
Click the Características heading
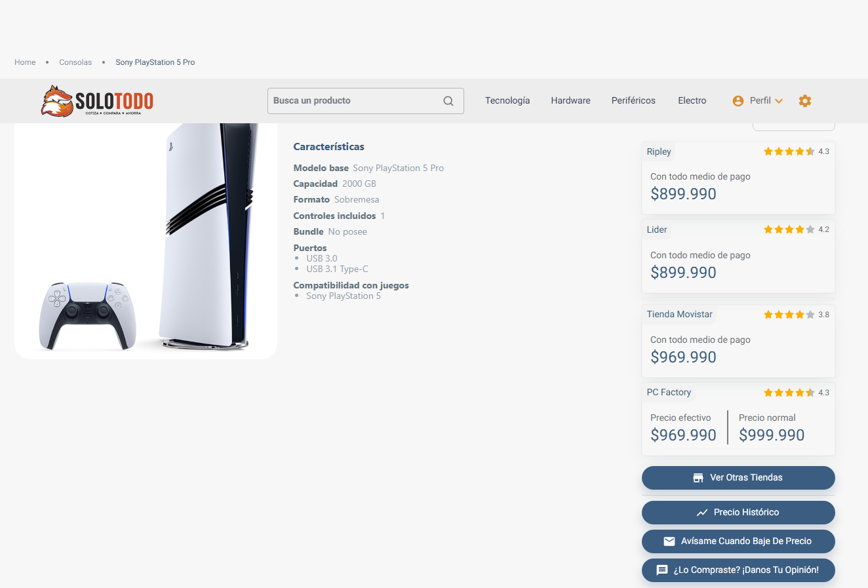(328, 147)
